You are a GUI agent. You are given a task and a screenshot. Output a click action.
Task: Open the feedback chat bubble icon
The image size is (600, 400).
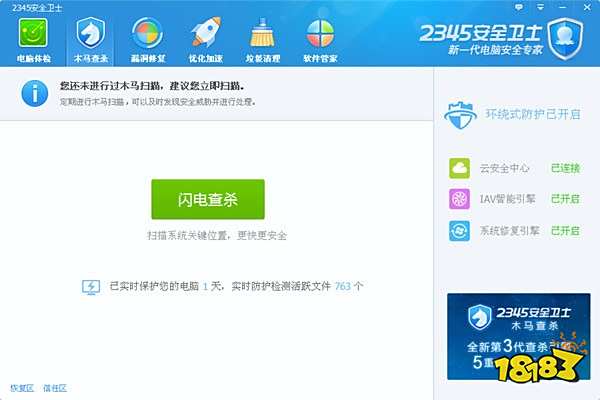coord(519,7)
